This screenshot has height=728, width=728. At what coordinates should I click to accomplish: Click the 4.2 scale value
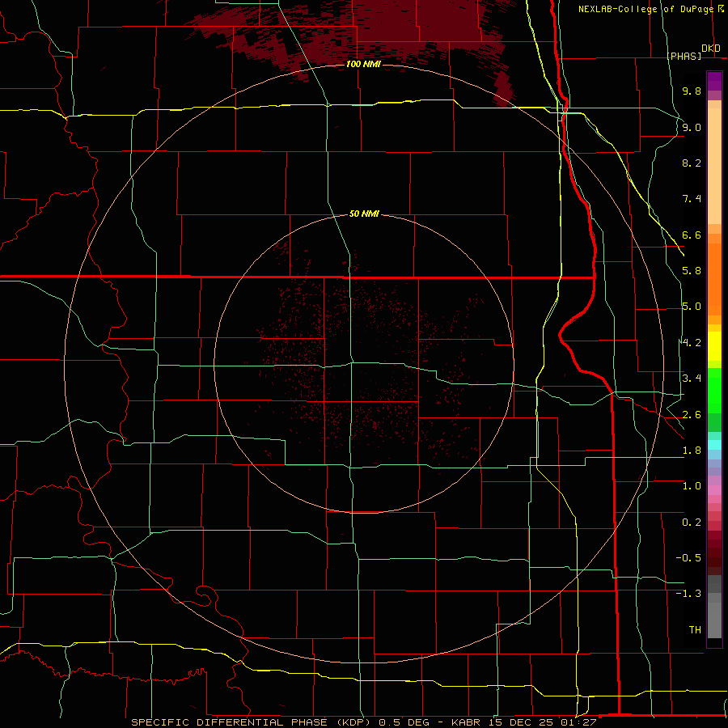pyautogui.click(x=692, y=343)
